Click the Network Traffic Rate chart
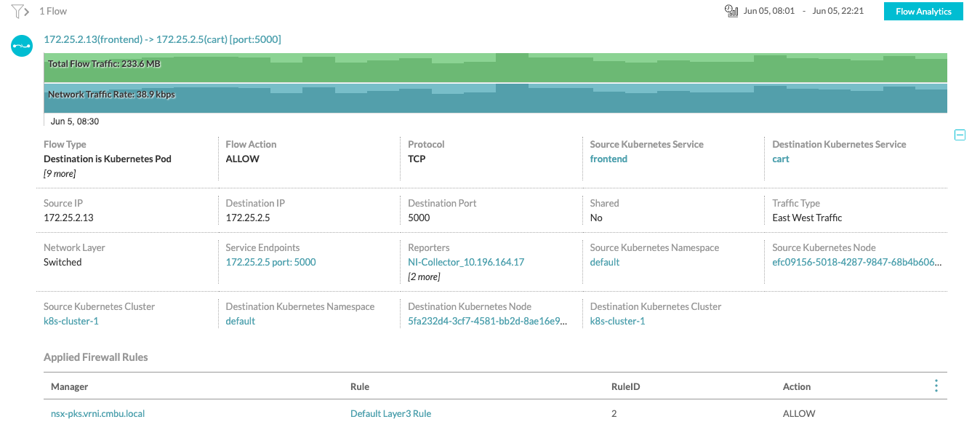Screen dimensions: 980x438 (x=495, y=98)
